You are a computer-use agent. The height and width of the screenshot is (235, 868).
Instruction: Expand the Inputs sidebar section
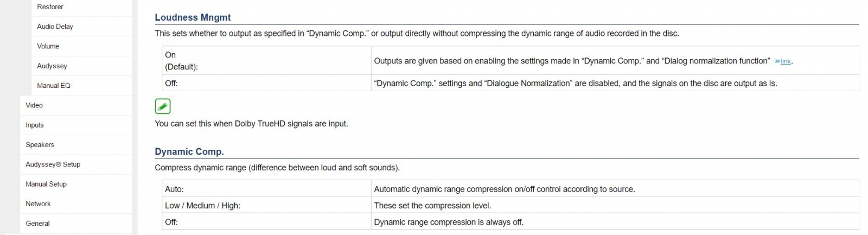[x=35, y=125]
